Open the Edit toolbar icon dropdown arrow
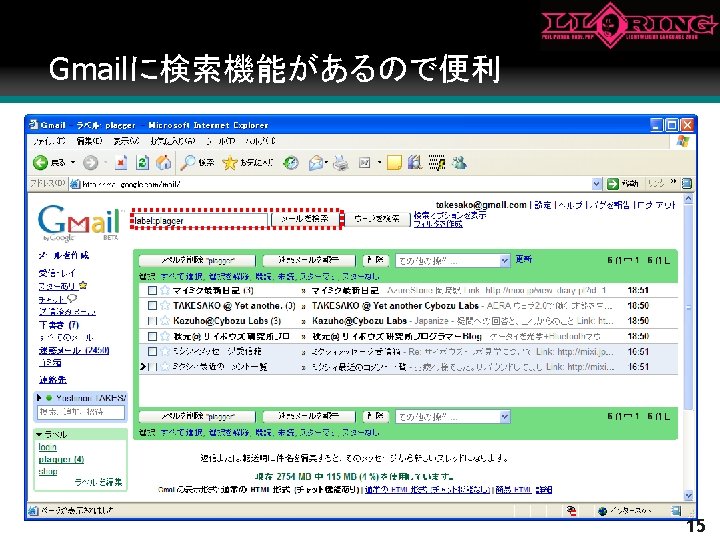This screenshot has width=720, height=540. pyautogui.click(x=379, y=163)
